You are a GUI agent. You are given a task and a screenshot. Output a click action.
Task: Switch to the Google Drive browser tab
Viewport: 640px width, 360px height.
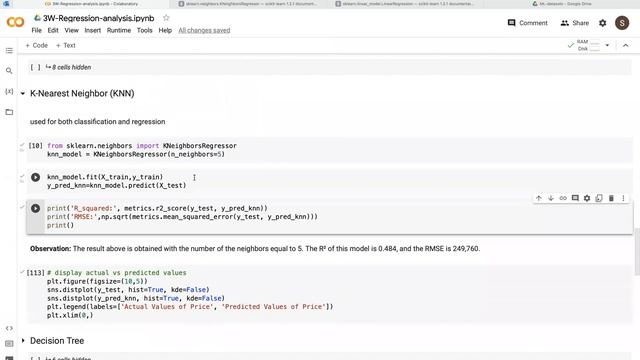click(562, 4)
